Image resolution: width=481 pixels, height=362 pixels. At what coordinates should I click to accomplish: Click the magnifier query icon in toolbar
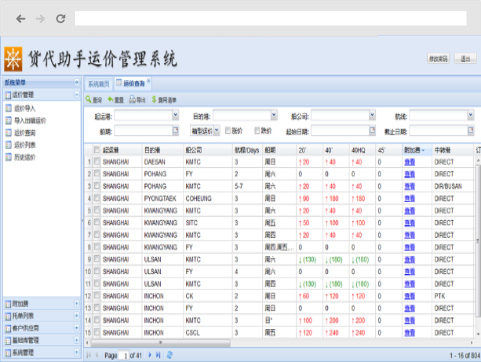click(88, 99)
